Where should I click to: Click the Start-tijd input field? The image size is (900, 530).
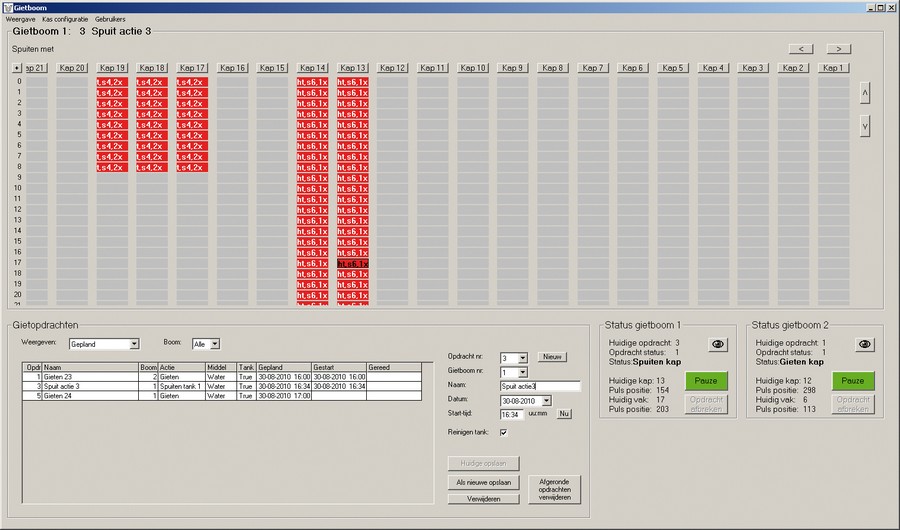(512, 414)
